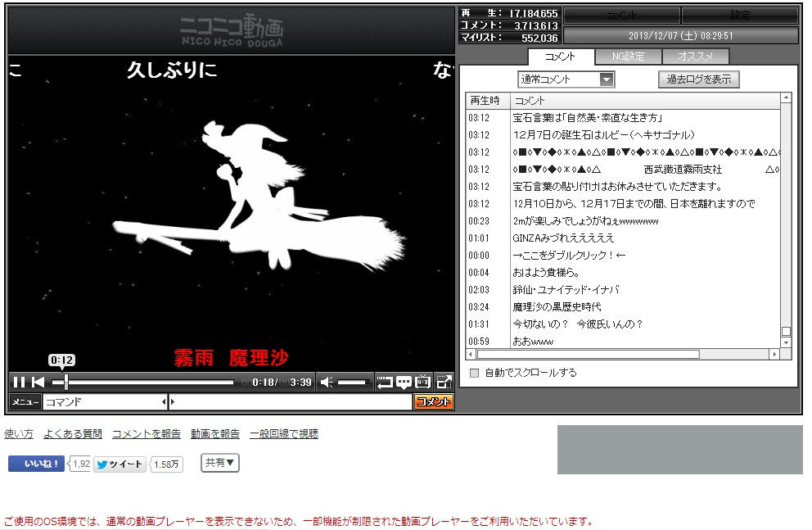Viewport: 812px width, 530px height.
Task: Open the 通常コメント dropdown
Action: point(566,79)
